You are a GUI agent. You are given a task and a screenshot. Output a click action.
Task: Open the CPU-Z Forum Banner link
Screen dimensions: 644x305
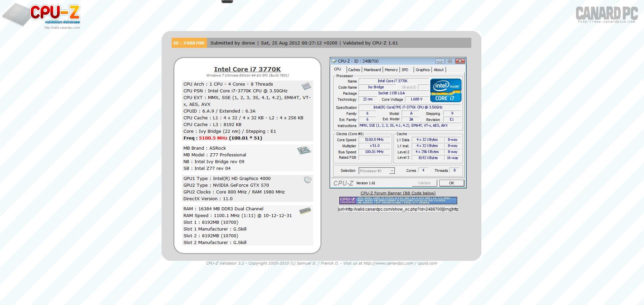pyautogui.click(x=398, y=193)
